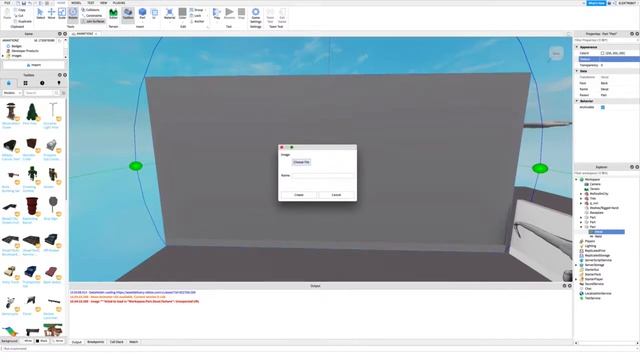This screenshot has height=360, width=640.
Task: Open Game Settings
Action: (256, 15)
